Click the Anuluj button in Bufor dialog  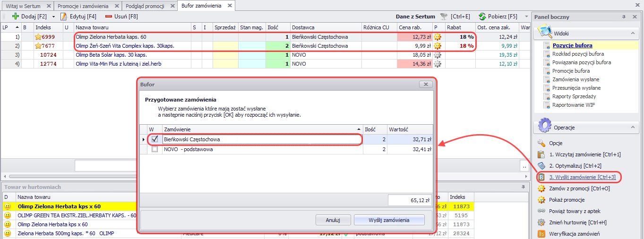click(333, 220)
